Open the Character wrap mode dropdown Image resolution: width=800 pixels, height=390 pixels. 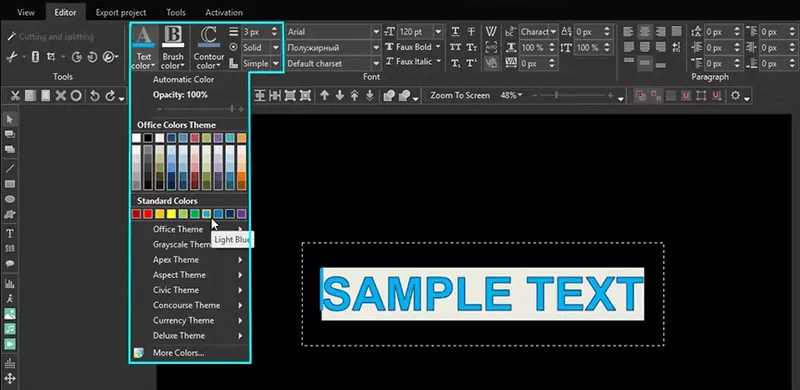point(553,32)
